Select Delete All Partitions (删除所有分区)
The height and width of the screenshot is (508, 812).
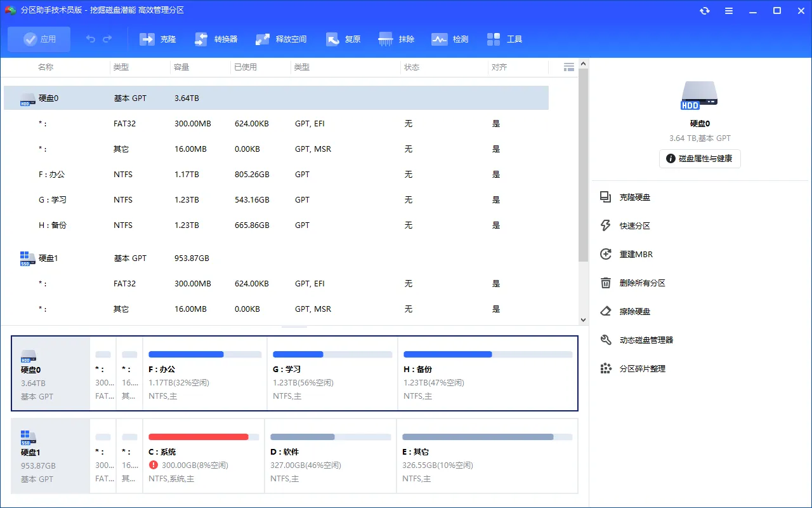[642, 283]
